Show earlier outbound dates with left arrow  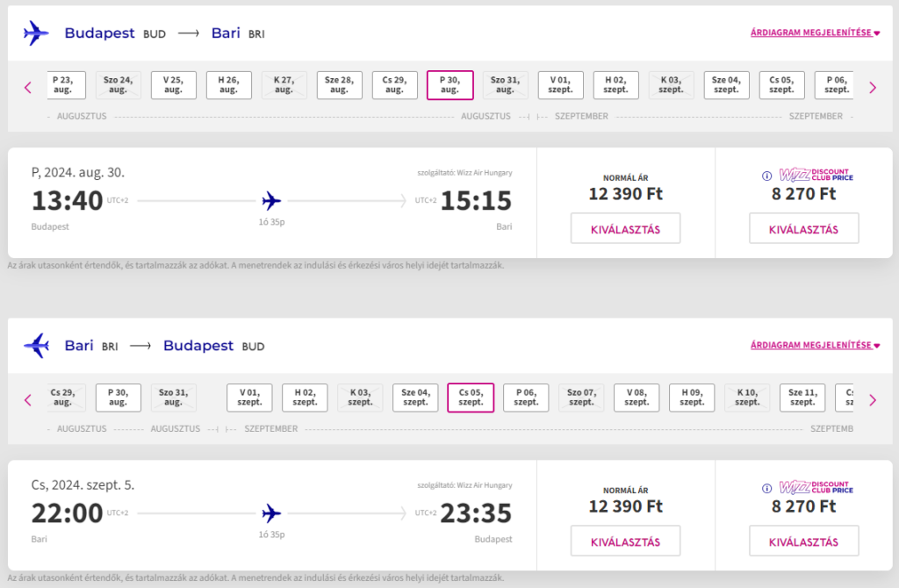coord(28,87)
